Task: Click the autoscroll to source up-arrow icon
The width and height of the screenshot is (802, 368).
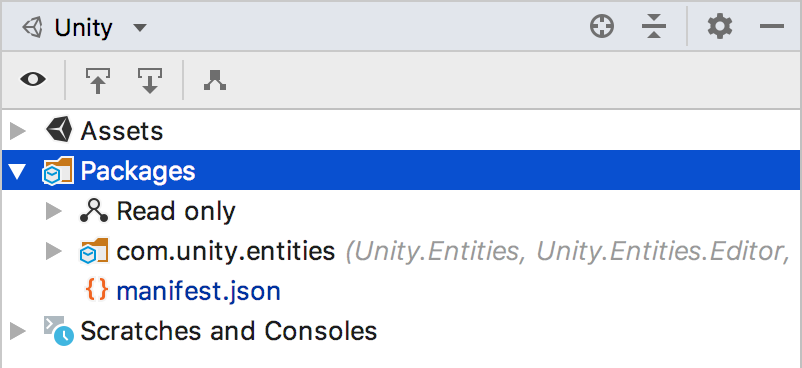Action: (98, 80)
